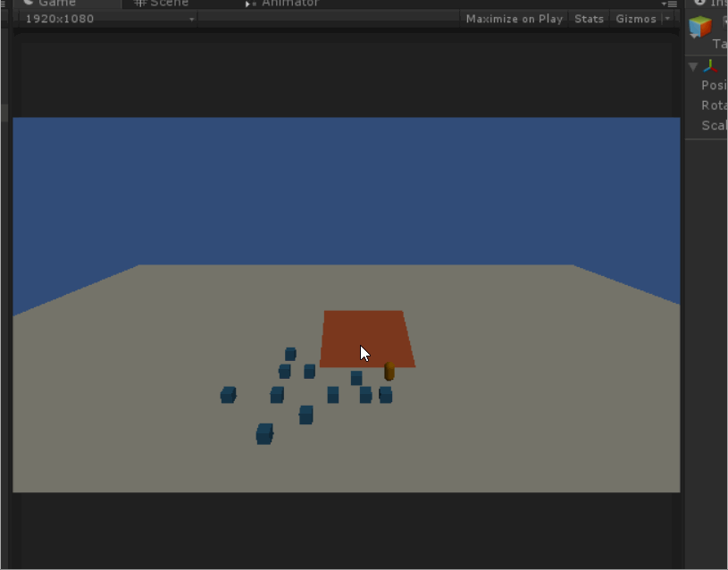
Task: Toggle the Stats overlay
Action: [589, 19]
